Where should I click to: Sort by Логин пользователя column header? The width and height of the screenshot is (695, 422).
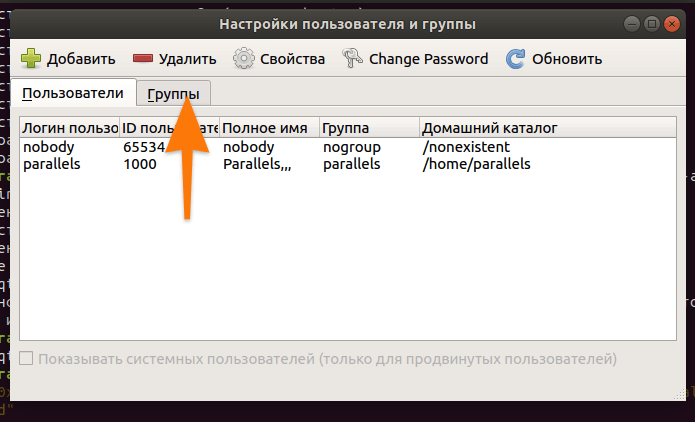(x=70, y=128)
